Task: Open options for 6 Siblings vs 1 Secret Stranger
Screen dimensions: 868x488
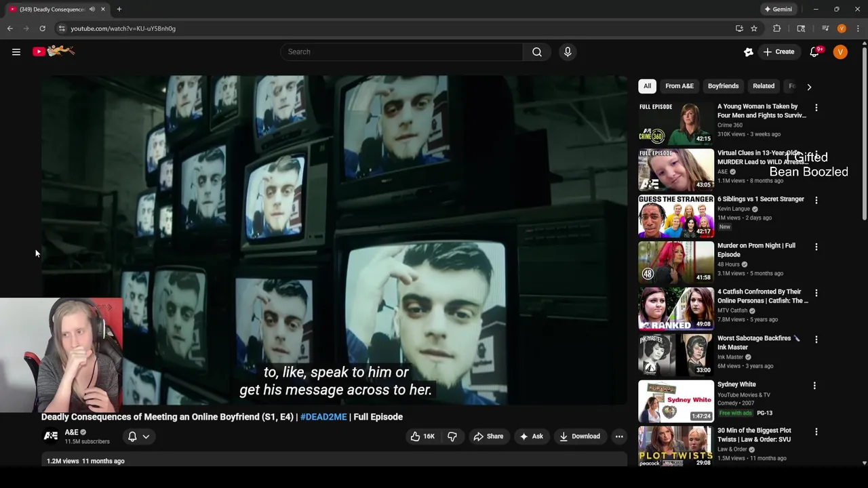Action: pos(816,201)
